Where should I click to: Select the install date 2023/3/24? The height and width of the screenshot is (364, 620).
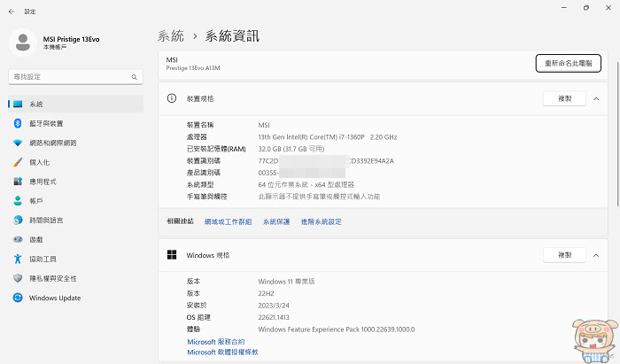[274, 306]
